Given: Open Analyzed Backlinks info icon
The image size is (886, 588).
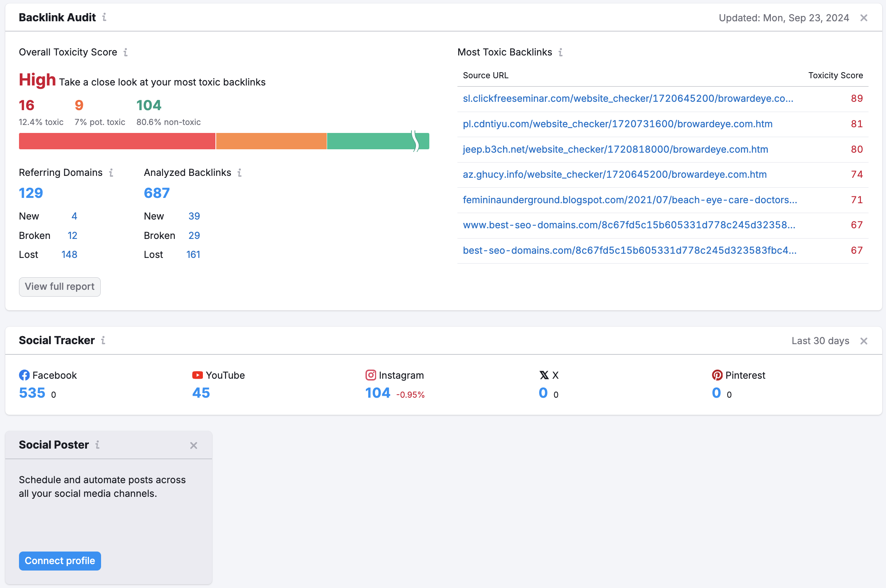Looking at the screenshot, I should coord(240,173).
